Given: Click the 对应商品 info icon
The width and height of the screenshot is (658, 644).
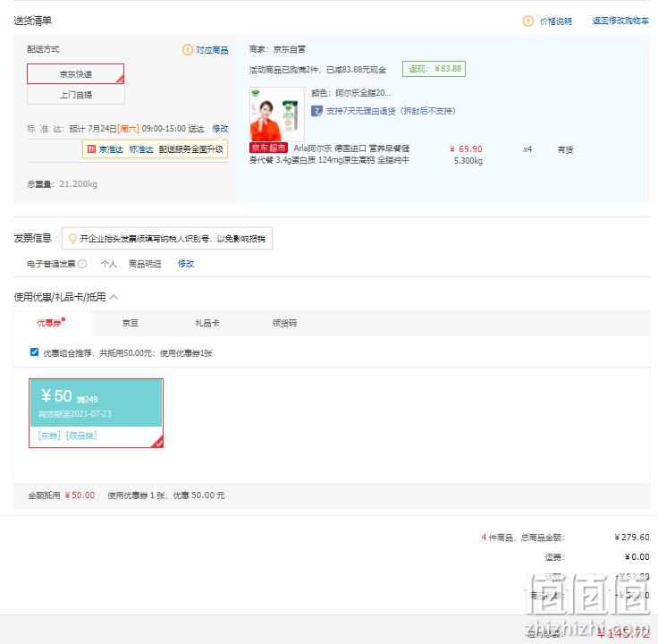Looking at the screenshot, I should [x=187, y=49].
